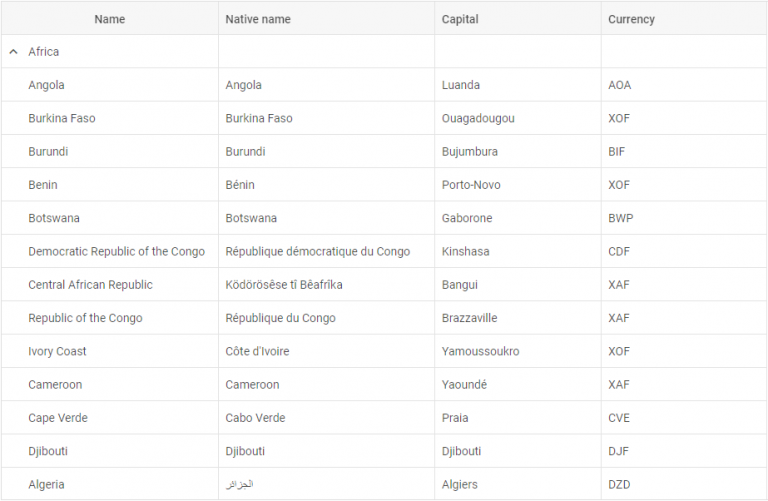Select the Algeria row name
Screen dimensions: 768x501
pos(46,484)
